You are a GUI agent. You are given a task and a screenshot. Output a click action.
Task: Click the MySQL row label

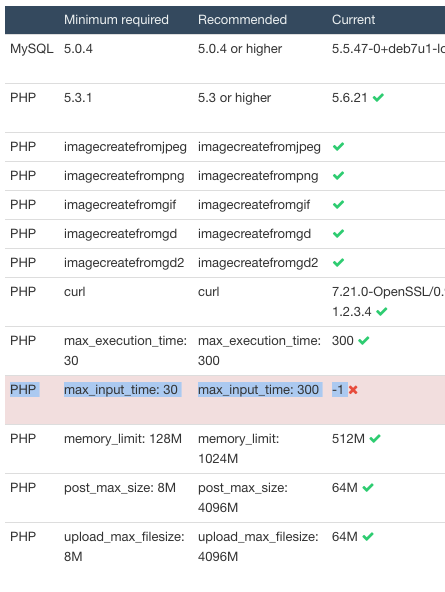(x=32, y=49)
